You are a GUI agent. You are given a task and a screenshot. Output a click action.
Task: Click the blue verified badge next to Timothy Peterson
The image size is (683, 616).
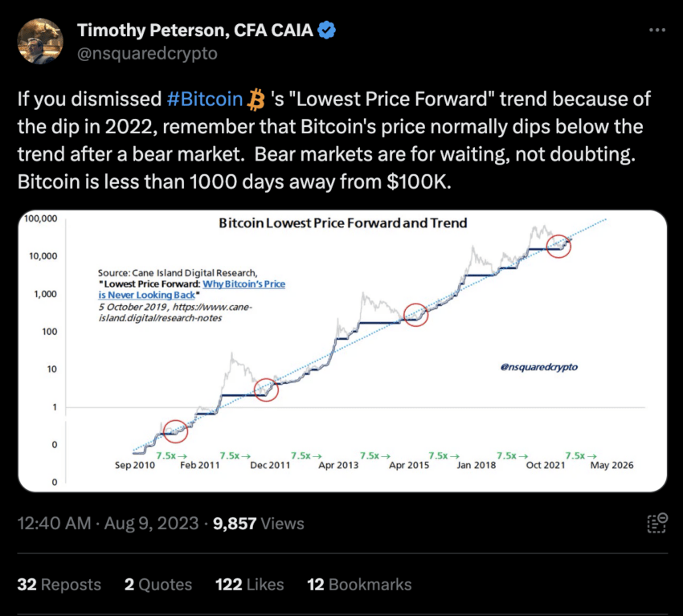click(325, 30)
